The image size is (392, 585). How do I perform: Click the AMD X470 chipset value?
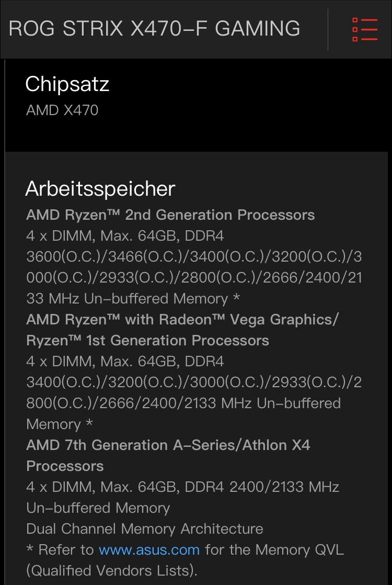tap(62, 110)
